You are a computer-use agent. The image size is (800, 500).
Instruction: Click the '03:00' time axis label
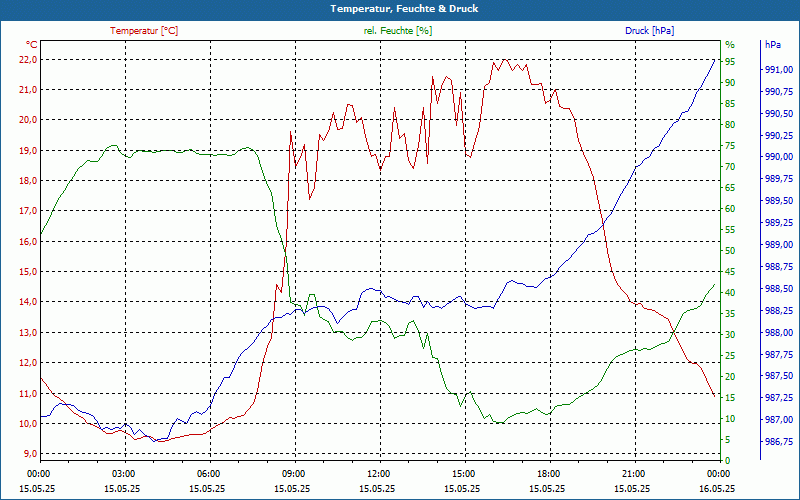(x=125, y=473)
